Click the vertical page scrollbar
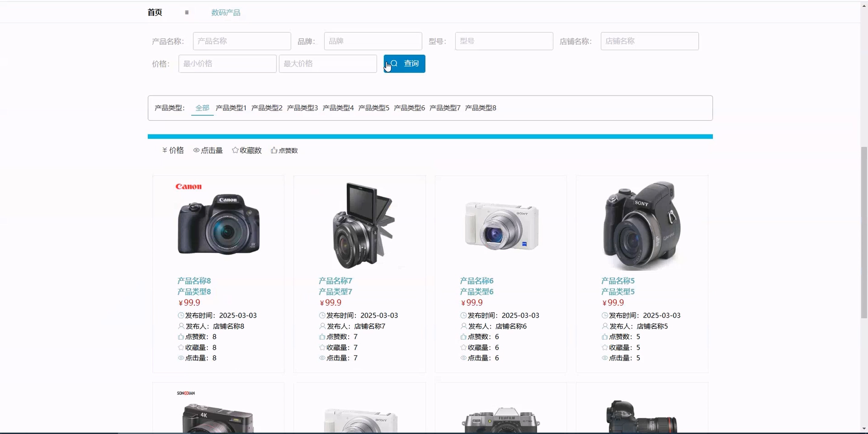868x434 pixels. [864, 232]
